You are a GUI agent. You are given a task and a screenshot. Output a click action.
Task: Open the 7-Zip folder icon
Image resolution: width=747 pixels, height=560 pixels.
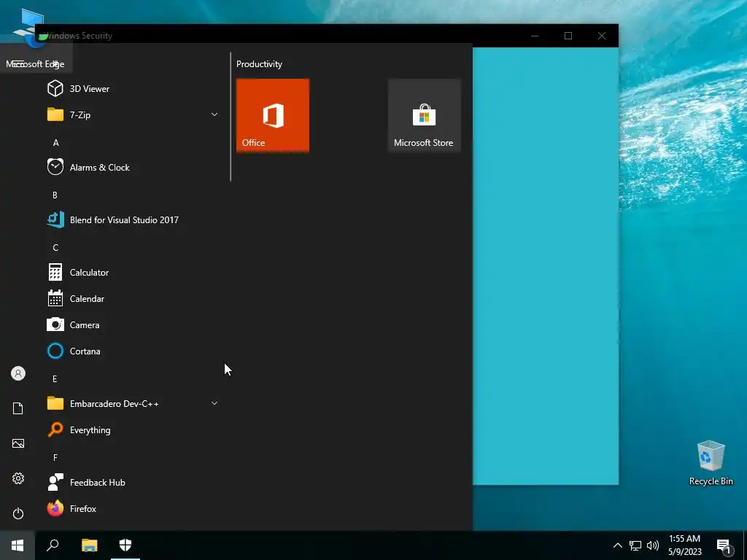[55, 114]
